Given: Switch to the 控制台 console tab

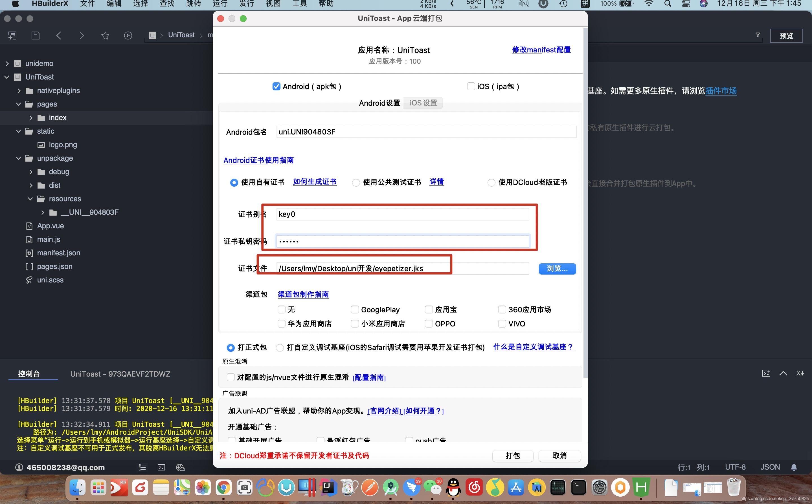Looking at the screenshot, I should pos(29,374).
